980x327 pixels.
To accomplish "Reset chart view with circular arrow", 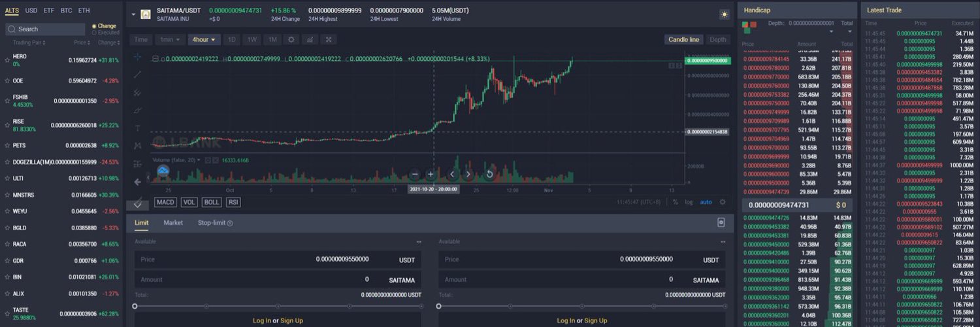I will click(489, 174).
